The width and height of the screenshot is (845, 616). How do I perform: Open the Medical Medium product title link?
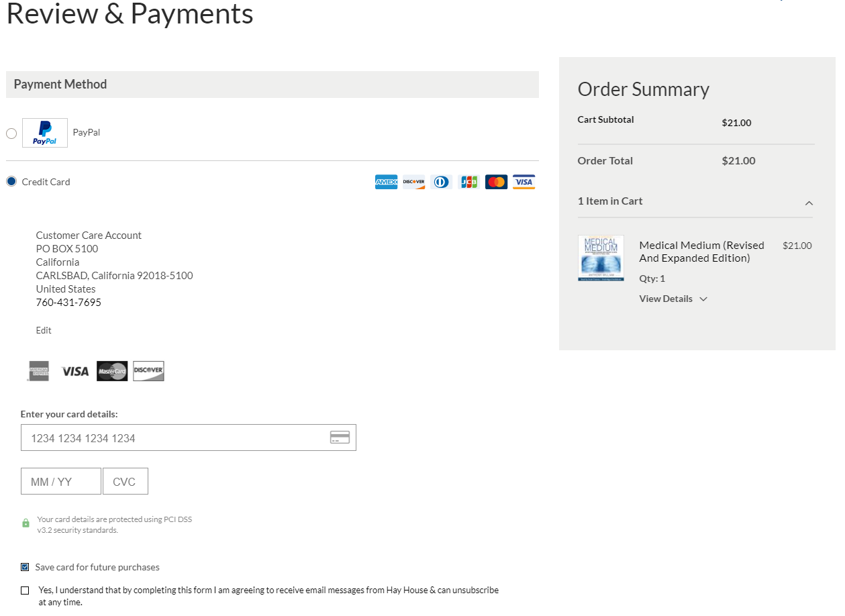click(x=701, y=252)
